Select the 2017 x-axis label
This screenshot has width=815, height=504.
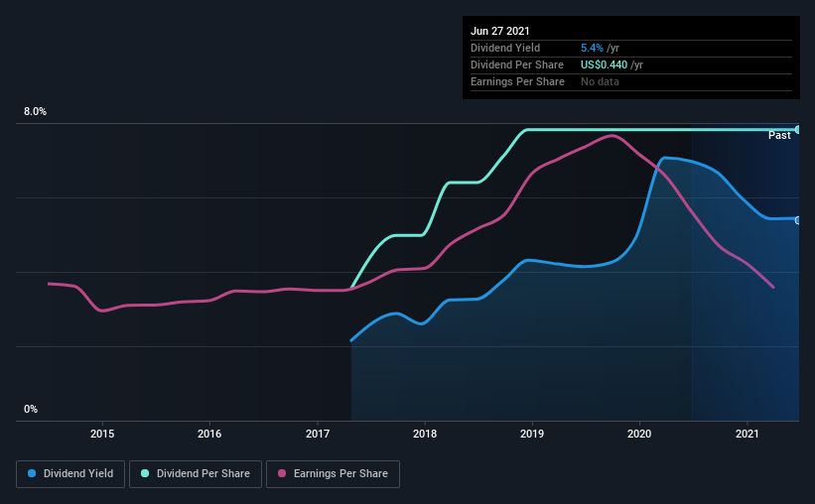click(x=317, y=434)
